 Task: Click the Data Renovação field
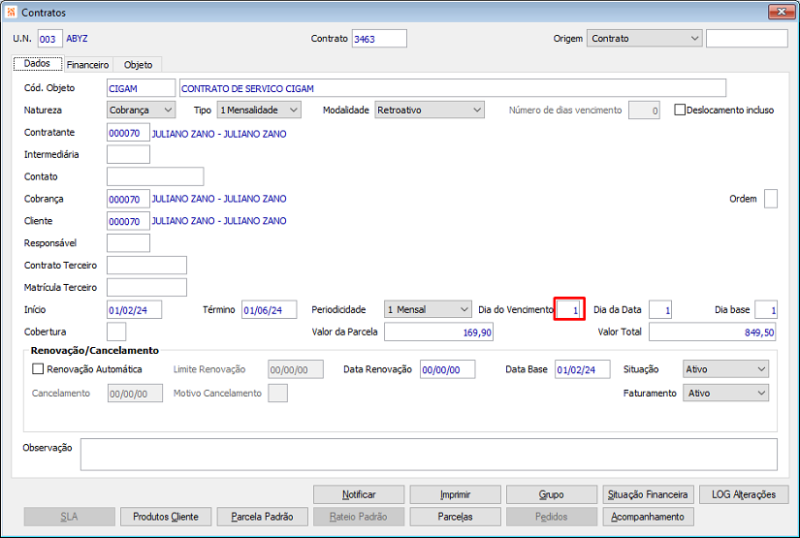(x=448, y=369)
